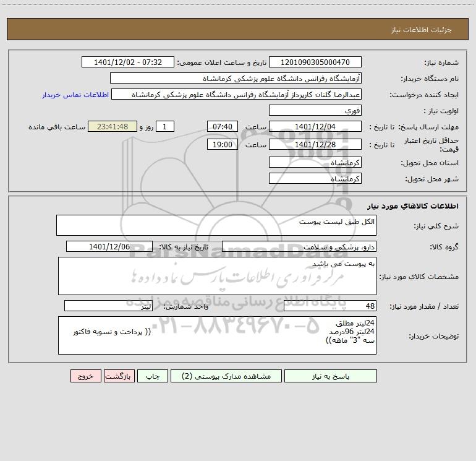Image resolution: width=476 pixels, height=461 pixels.
Task: Click the label 'اولویت نیاز :'
Action: pyautogui.click(x=441, y=111)
